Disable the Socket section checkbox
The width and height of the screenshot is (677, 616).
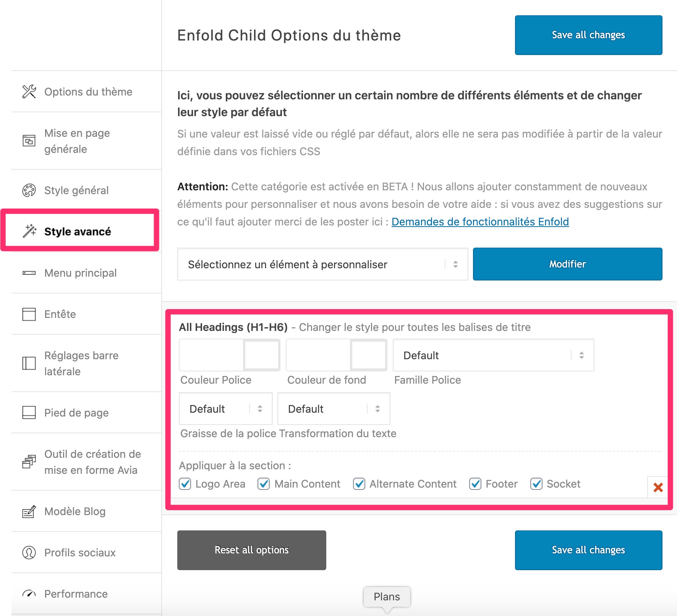pyautogui.click(x=536, y=484)
